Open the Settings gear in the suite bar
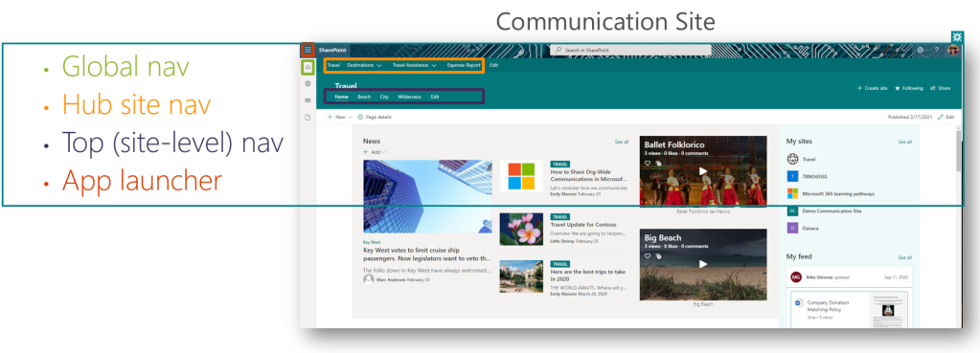The width and height of the screenshot is (980, 353). click(x=920, y=50)
